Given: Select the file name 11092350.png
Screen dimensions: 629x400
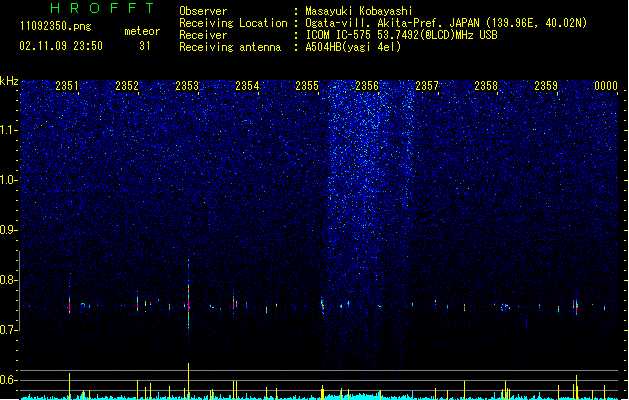Looking at the screenshot, I should click(55, 26).
